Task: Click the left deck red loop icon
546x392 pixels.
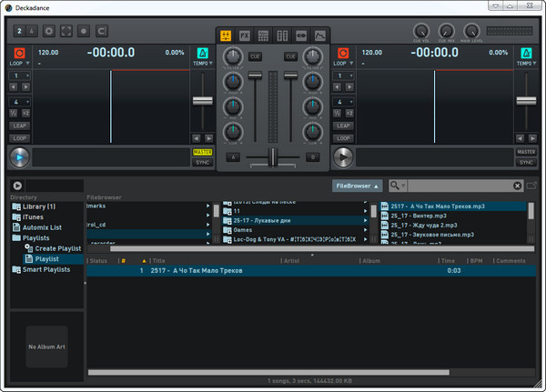Action: point(20,53)
